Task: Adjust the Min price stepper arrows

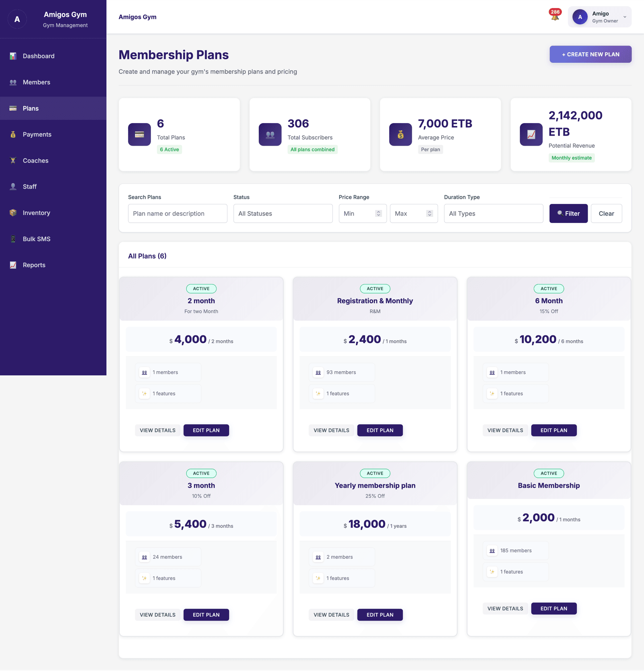Action: click(378, 214)
